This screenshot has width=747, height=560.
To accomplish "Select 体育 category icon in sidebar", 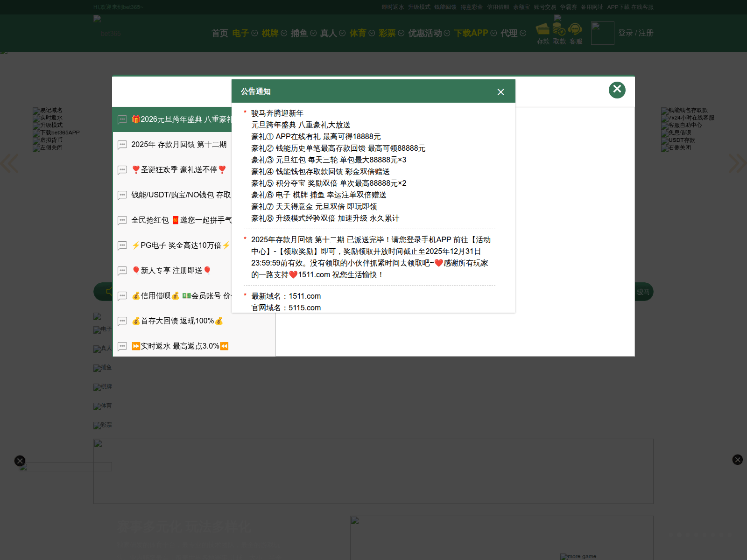I will click(x=103, y=406).
